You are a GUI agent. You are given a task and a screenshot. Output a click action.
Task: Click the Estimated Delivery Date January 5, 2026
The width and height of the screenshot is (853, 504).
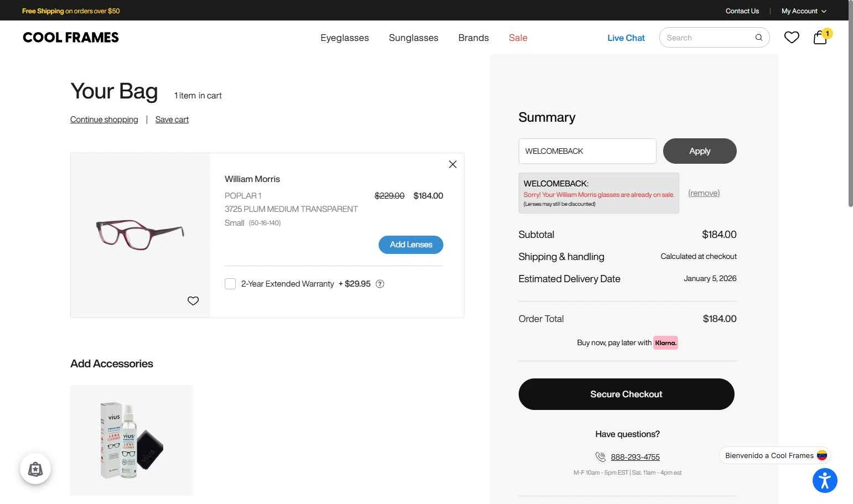click(710, 278)
